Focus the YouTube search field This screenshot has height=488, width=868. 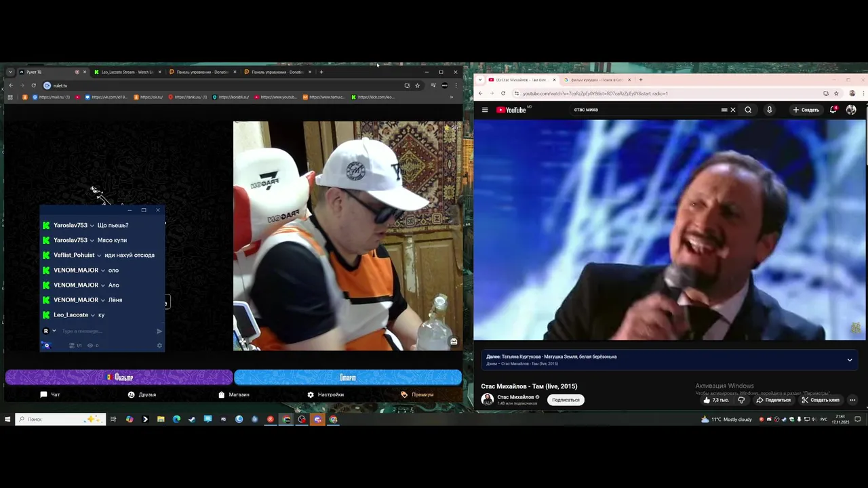(644, 110)
